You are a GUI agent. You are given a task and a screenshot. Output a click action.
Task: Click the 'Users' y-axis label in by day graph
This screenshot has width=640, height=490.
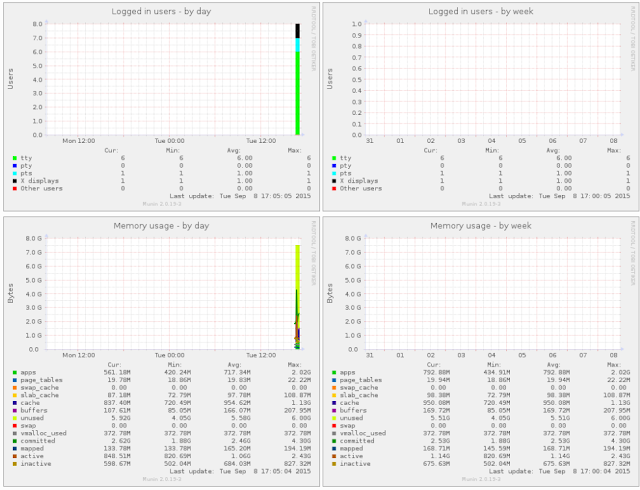(11, 79)
